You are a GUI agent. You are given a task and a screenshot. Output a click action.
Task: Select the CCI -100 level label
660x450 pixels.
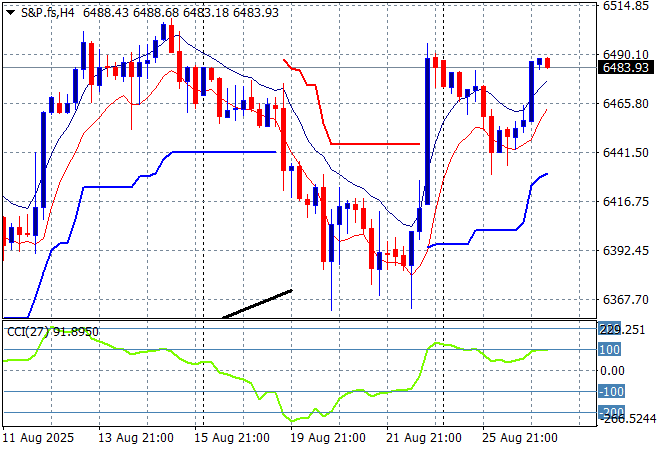[x=612, y=391]
